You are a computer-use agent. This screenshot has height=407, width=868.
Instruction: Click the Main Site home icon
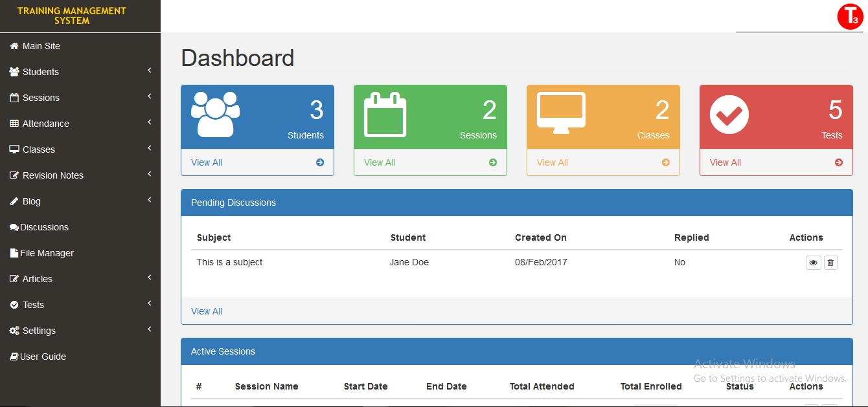pos(14,46)
